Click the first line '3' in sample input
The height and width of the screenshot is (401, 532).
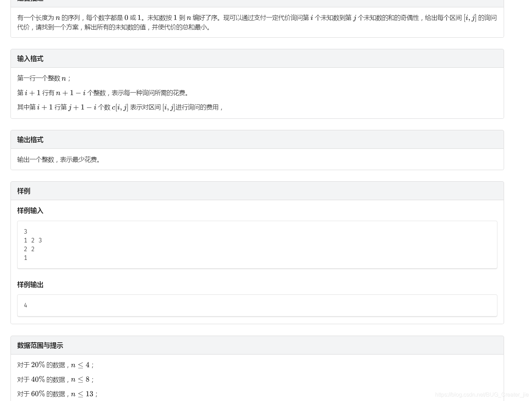[x=26, y=231]
